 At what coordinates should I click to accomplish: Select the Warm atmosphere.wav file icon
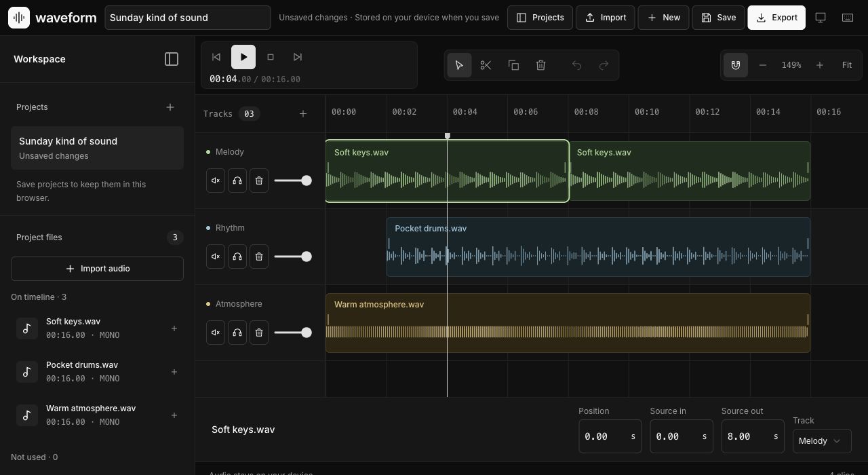pos(27,415)
